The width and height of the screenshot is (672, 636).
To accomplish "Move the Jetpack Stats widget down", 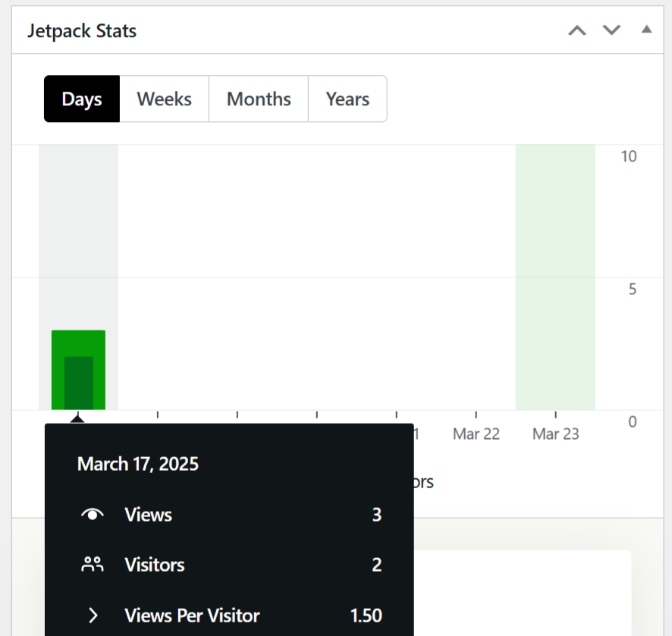I will pos(611,30).
